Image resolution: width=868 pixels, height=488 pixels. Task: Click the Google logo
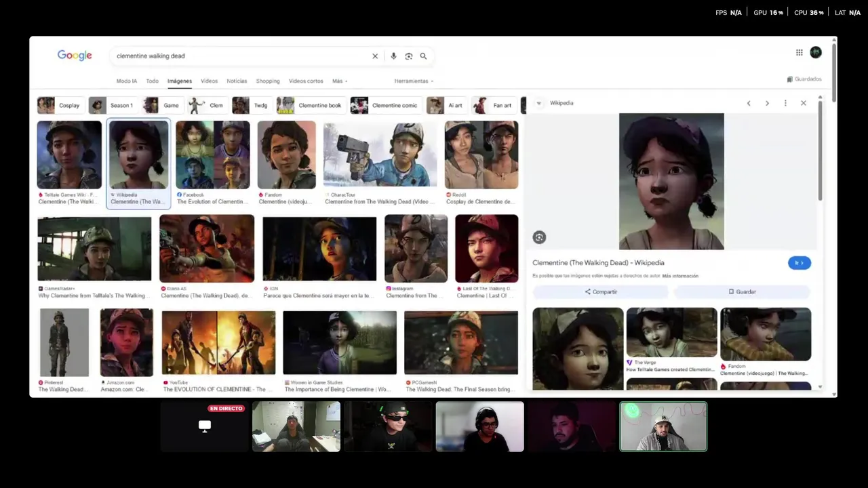tap(75, 56)
